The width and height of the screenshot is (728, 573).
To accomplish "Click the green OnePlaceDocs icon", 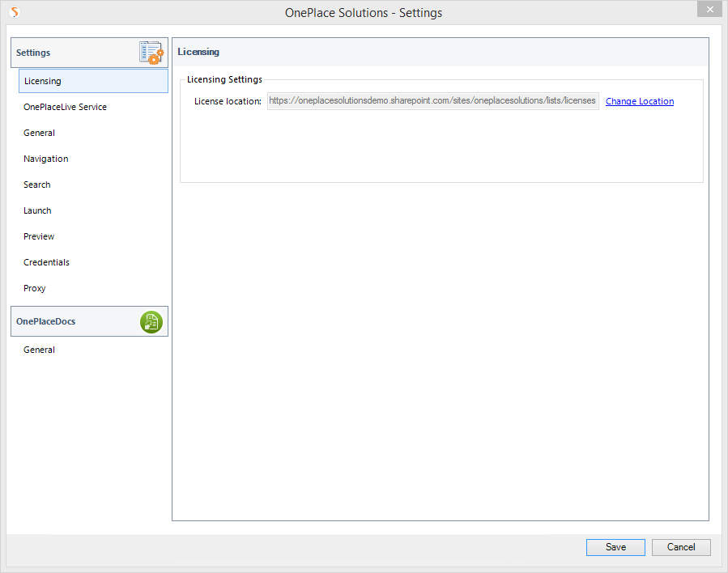I will point(151,322).
